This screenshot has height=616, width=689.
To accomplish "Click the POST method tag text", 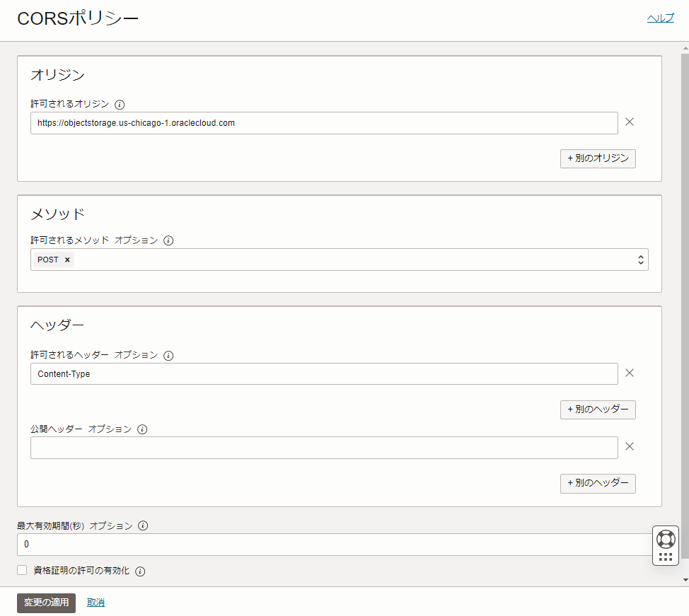I will point(48,260).
